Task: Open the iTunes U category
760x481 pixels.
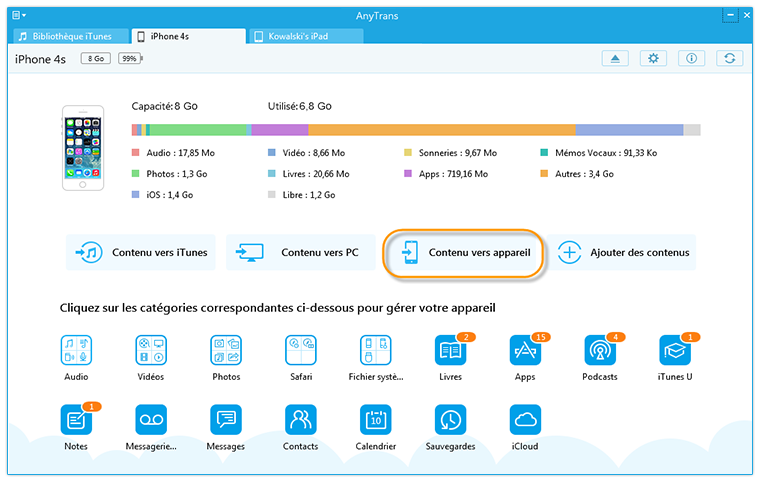Action: (675, 350)
